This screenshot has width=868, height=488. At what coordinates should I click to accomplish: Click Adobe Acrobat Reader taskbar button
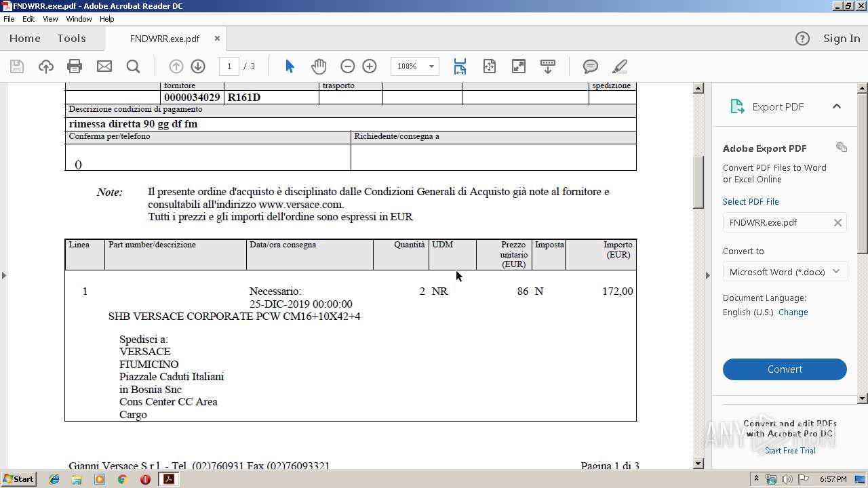click(x=168, y=479)
